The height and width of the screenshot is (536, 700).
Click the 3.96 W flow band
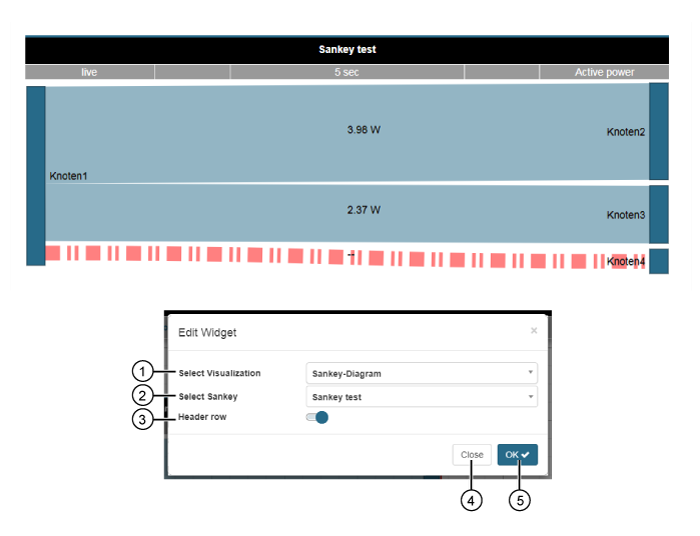pyautogui.click(x=347, y=132)
